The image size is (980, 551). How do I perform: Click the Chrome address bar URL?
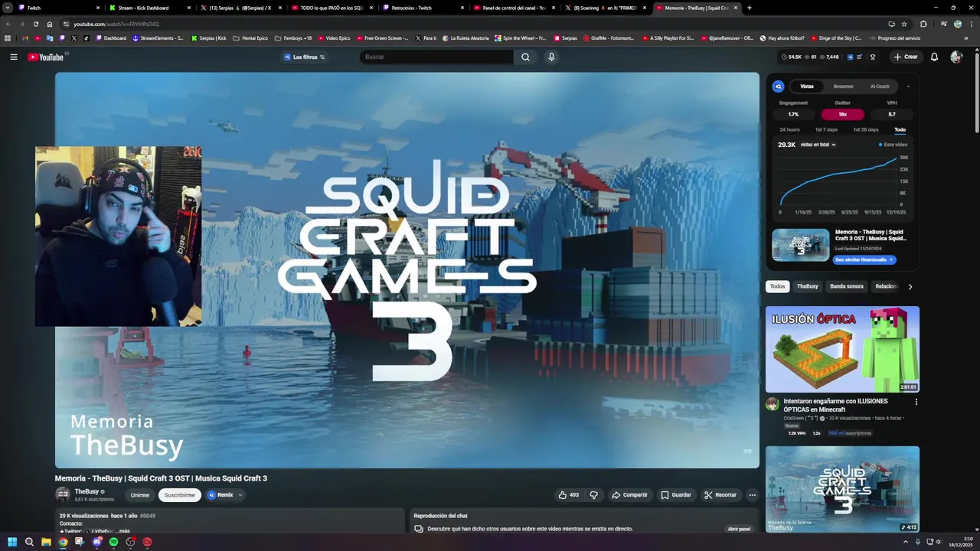tap(116, 24)
